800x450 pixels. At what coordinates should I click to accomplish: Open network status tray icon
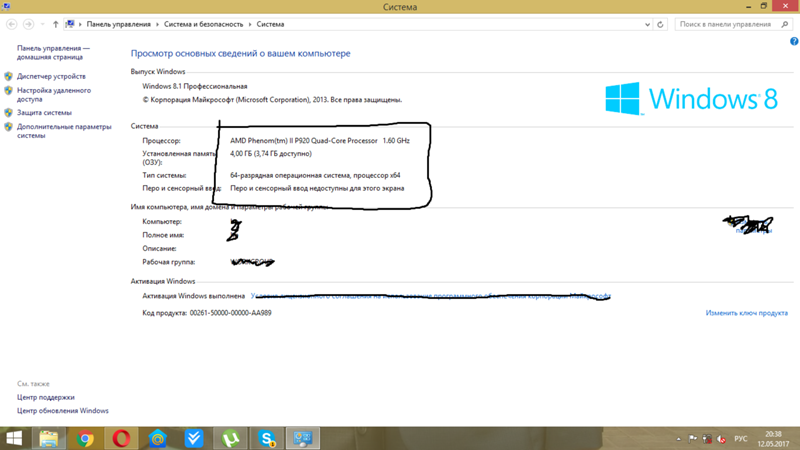point(707,439)
